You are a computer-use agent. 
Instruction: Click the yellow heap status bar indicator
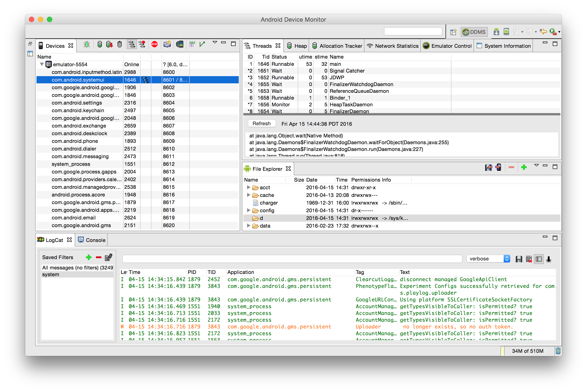502,351
